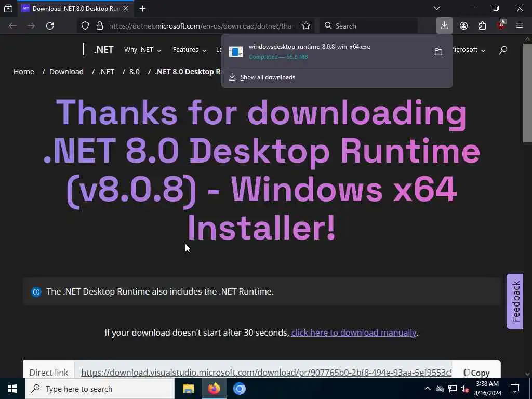The height and width of the screenshot is (399, 532).
Task: Open the notification center icon
Action: pos(515,389)
